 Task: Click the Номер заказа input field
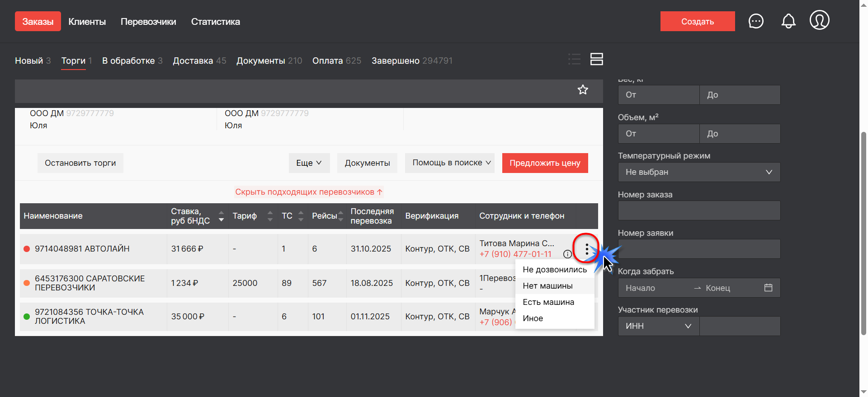pyautogui.click(x=699, y=211)
